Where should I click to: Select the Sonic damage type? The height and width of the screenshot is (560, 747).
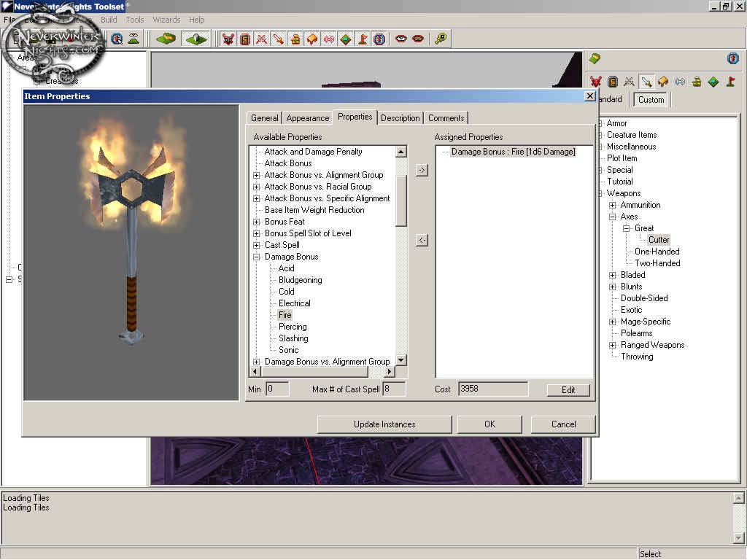coord(288,350)
